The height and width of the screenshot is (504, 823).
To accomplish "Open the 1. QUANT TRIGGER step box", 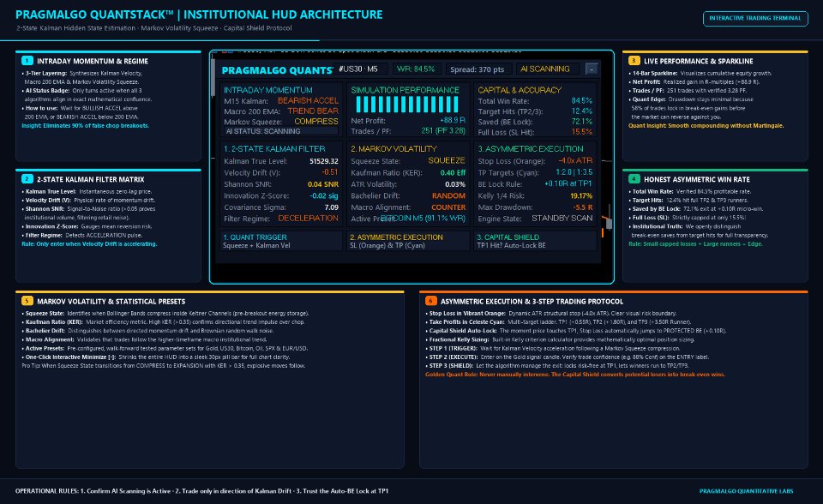I will click(281, 241).
